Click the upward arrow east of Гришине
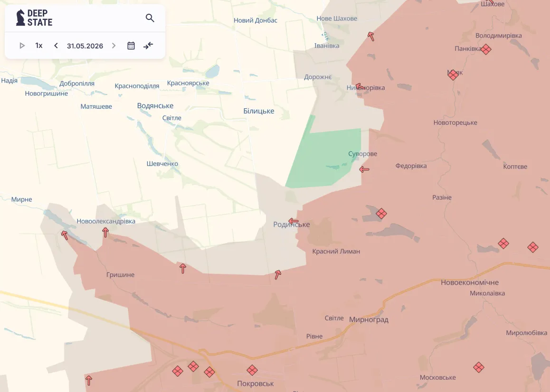 click(183, 268)
